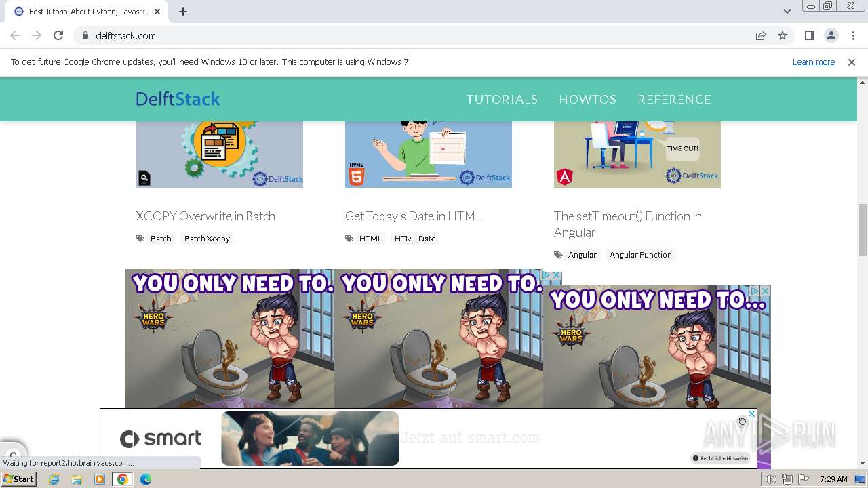
Task: Open a new tab with plus button
Action: point(183,12)
